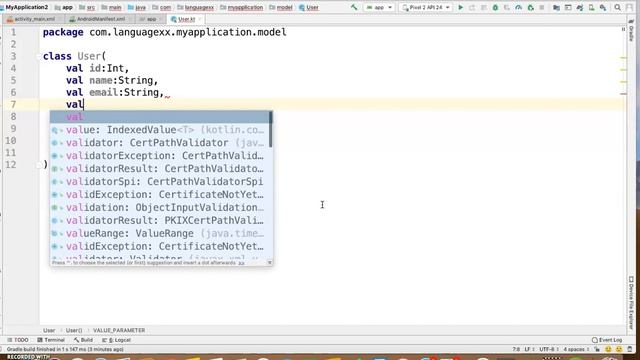
Task: Open the AVD Manager icon
Action: point(568,7)
